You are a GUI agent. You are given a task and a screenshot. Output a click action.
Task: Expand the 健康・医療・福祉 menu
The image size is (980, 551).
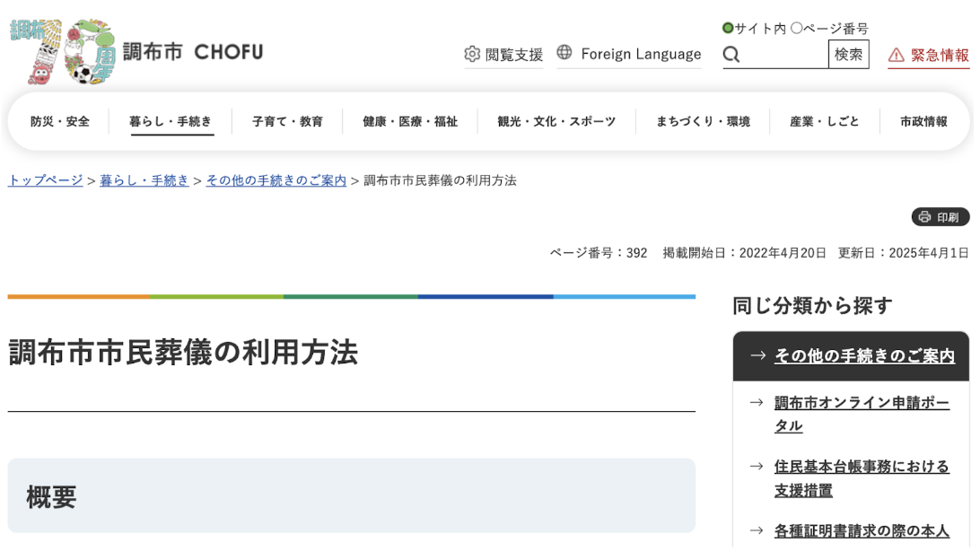[x=410, y=121]
